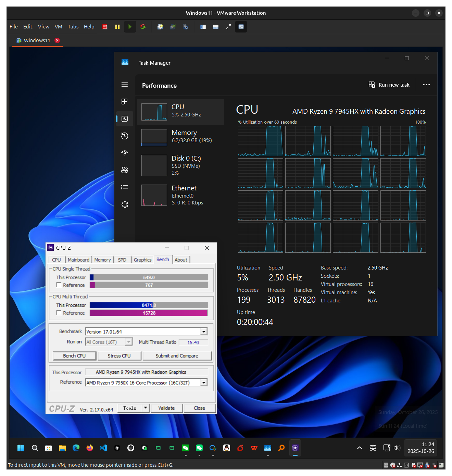Screen dimensions: 452x476
Task: Select Disk 0 (C:) performance item
Action: tap(180, 165)
